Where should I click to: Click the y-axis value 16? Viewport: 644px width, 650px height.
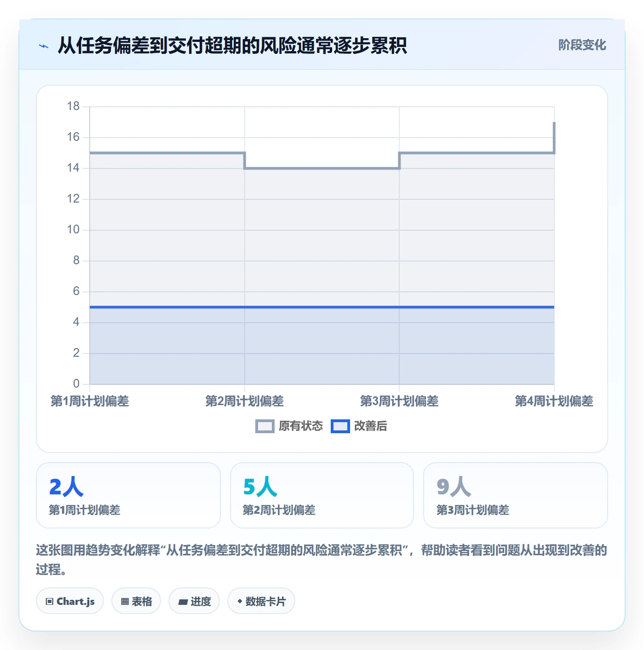[73, 137]
